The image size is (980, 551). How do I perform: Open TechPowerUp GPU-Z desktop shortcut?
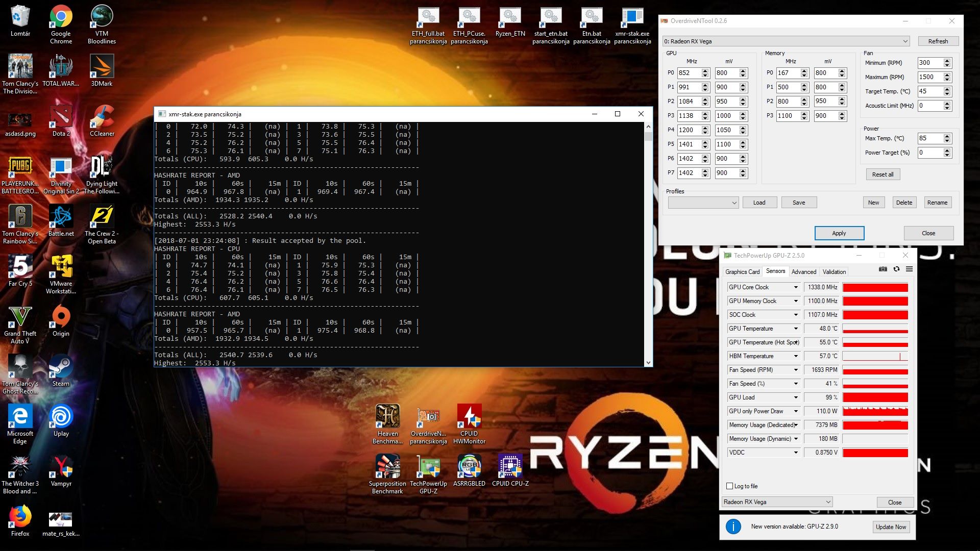pos(428,474)
